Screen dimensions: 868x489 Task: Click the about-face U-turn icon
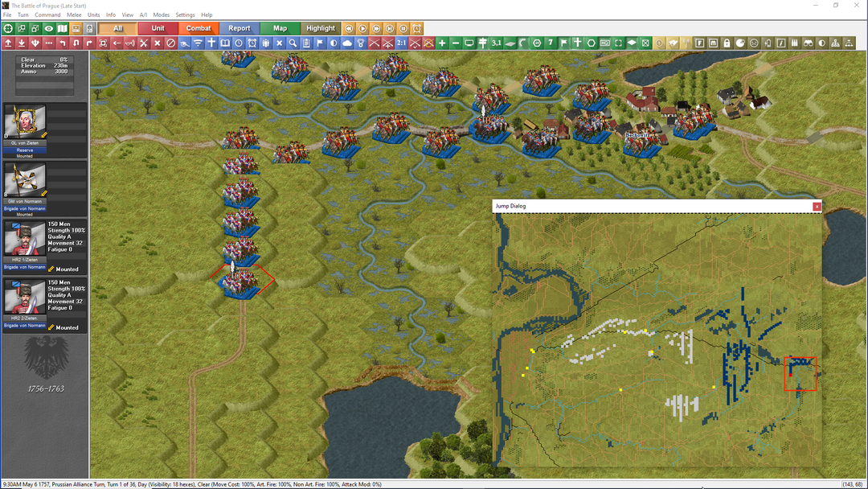pos(76,43)
